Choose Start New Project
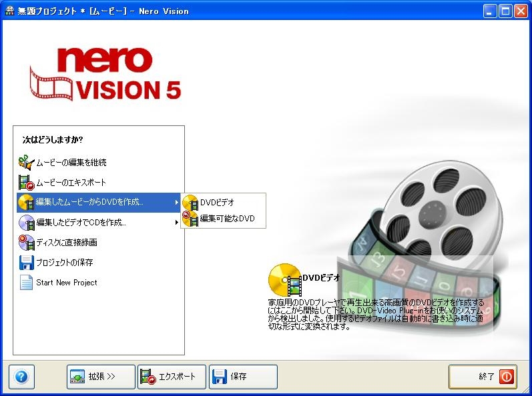The width and height of the screenshot is (532, 396). [x=98, y=283]
